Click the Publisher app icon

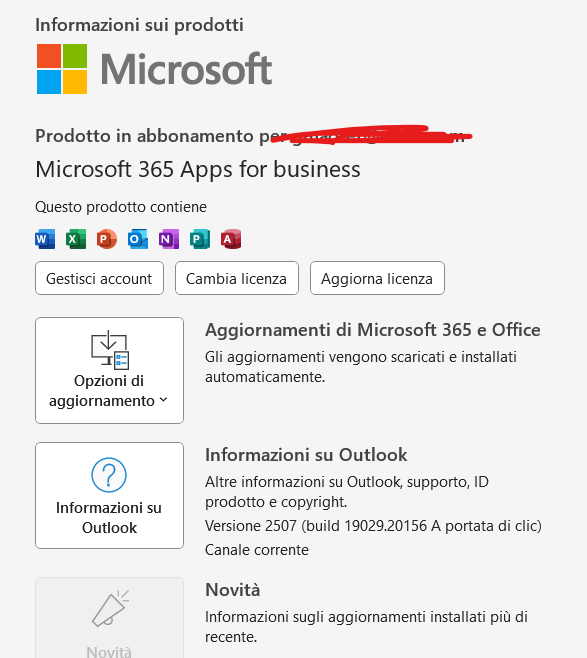200,239
